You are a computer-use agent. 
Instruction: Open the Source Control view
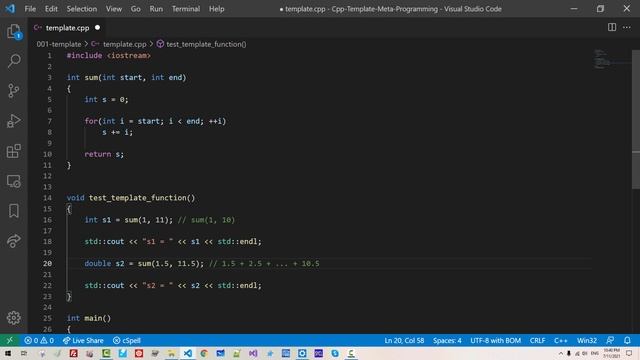click(x=13, y=91)
